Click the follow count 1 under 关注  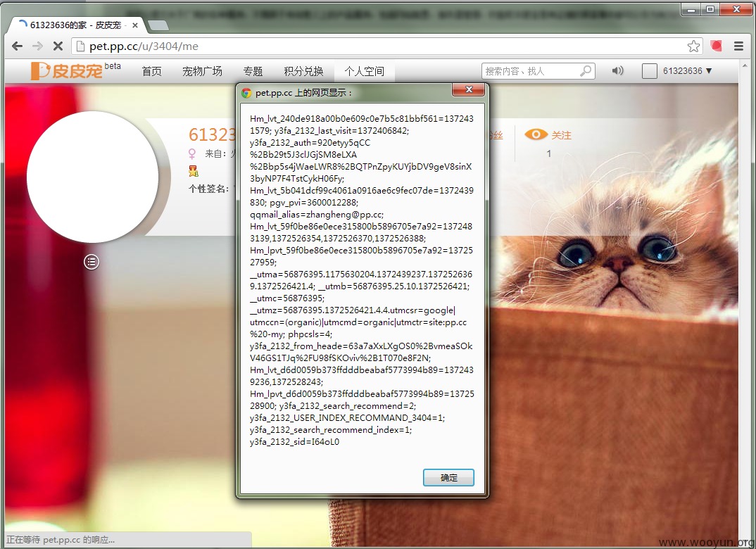(x=548, y=153)
